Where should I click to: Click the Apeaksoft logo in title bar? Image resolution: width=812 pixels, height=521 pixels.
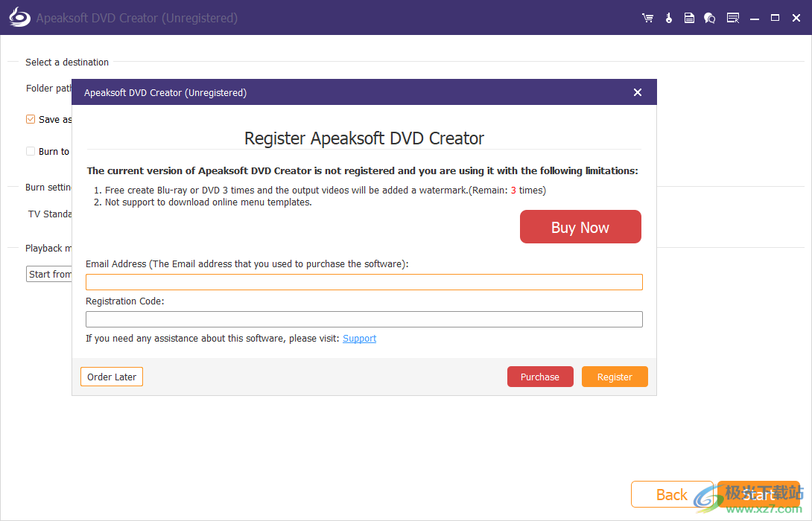point(19,17)
